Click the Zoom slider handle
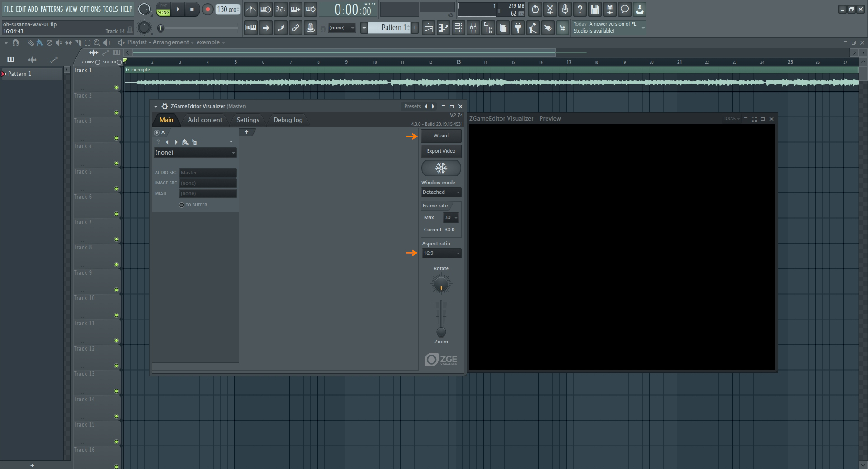 coord(441,332)
